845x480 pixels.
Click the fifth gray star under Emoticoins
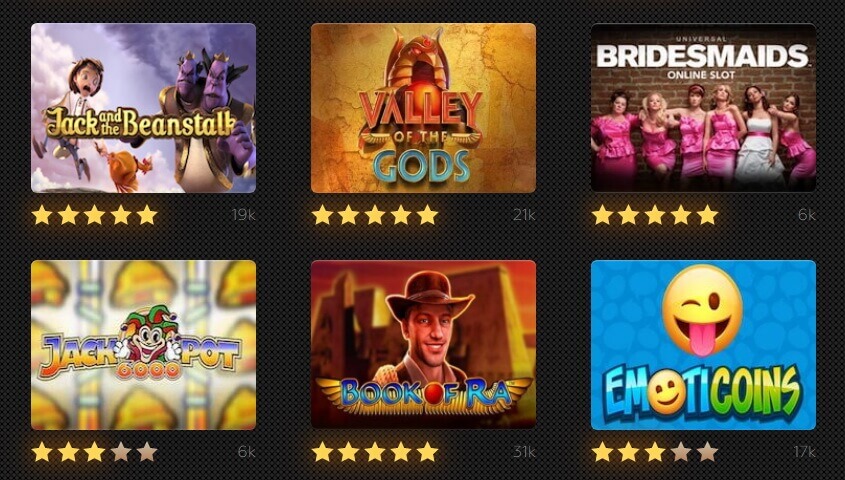tap(707, 452)
